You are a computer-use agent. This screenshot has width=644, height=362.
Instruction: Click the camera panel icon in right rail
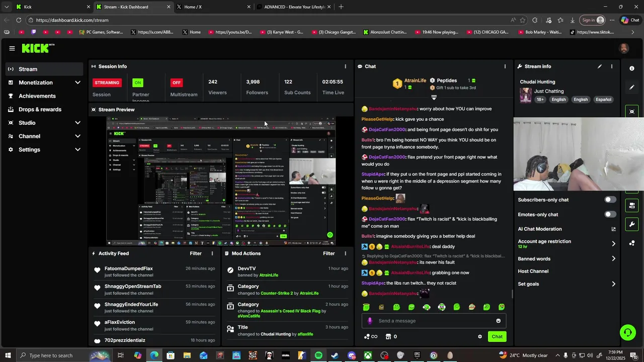[632, 205]
